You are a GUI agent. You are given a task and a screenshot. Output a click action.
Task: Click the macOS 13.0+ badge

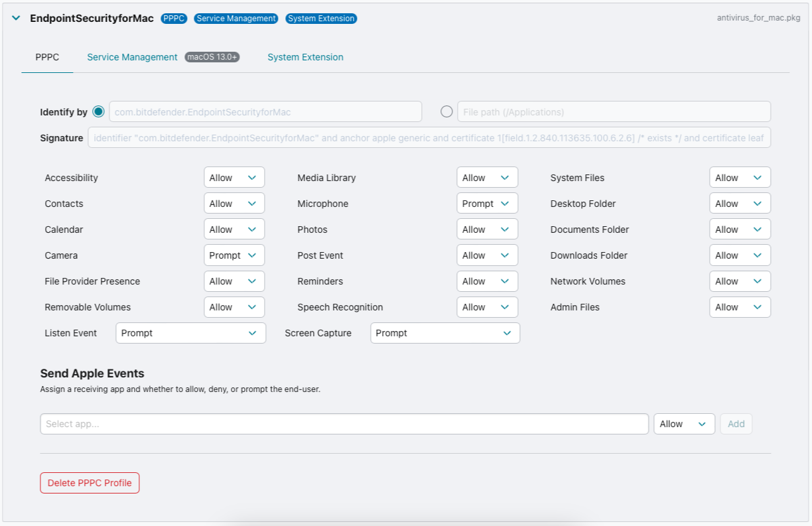pyautogui.click(x=212, y=57)
